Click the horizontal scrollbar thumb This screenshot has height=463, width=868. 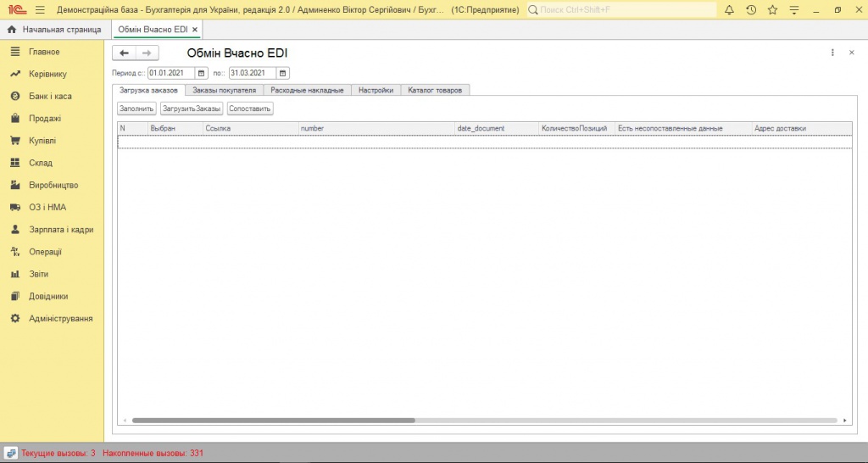(x=274, y=421)
